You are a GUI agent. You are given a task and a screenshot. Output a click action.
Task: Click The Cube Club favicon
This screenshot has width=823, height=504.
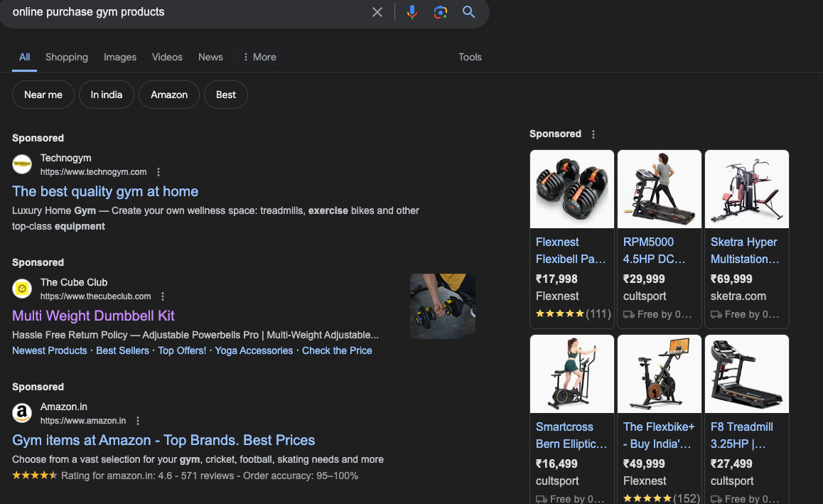22,289
